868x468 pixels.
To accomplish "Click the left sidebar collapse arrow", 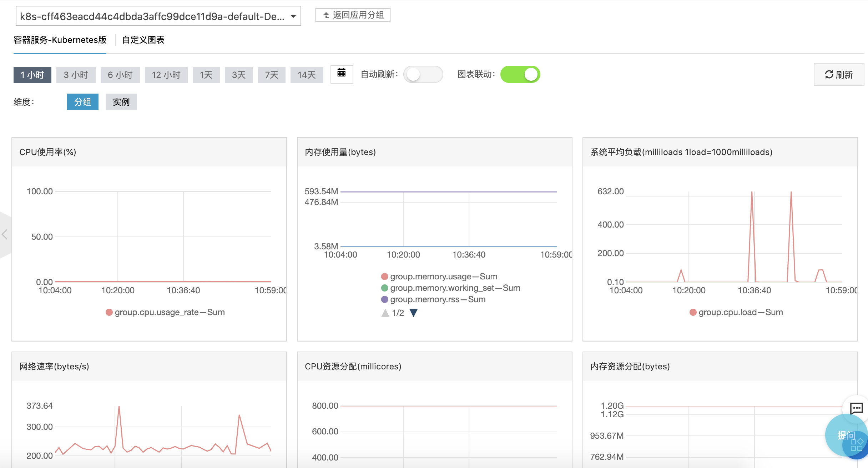I will point(5,235).
